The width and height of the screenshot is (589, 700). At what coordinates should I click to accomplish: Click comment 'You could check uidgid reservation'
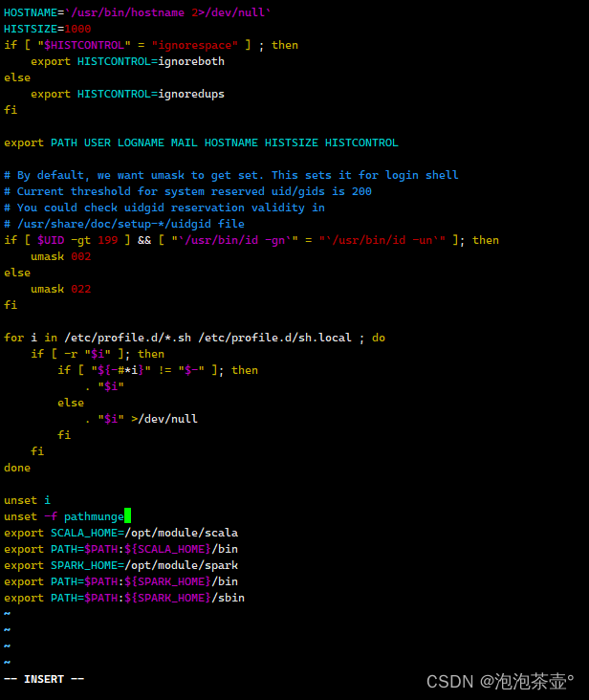(164, 208)
